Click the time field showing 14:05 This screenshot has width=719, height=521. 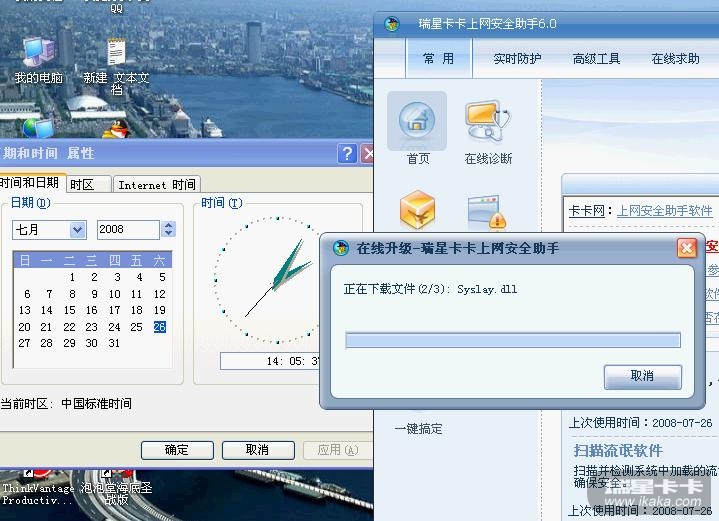[x=271, y=361]
